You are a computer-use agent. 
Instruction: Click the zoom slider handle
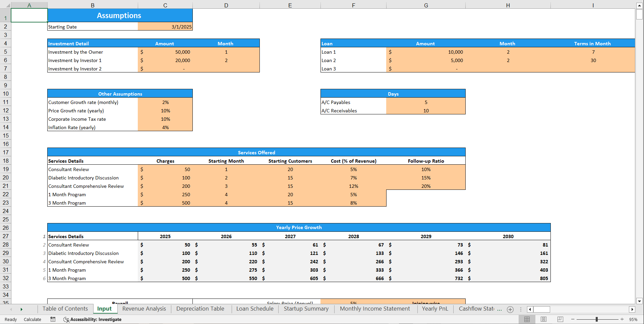tap(597, 319)
